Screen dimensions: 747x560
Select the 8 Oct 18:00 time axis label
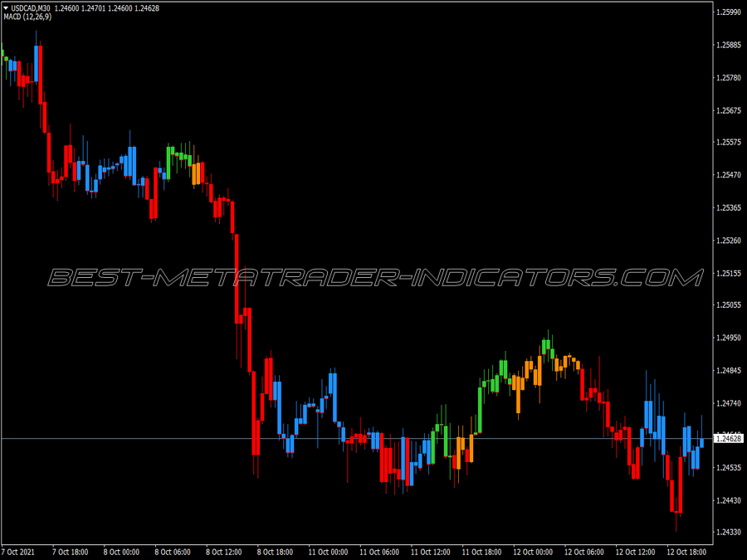(x=275, y=553)
